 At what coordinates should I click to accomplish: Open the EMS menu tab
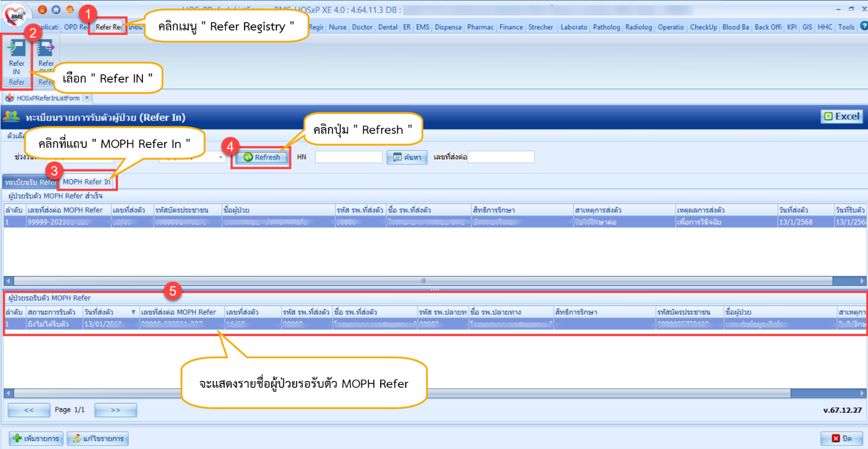pos(423,27)
